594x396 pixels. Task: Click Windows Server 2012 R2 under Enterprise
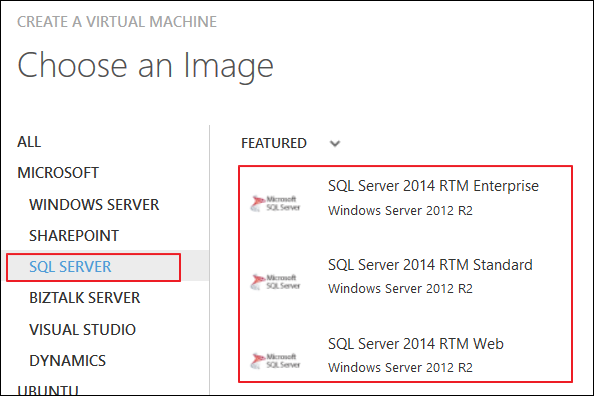(x=400, y=211)
